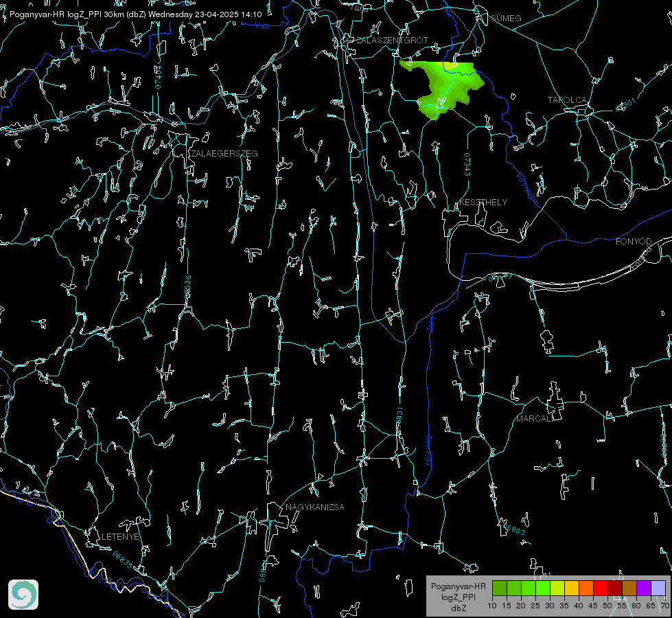The height and width of the screenshot is (618, 672).
Task: Click the NAGYKANIZSA town label
Action: pos(315,507)
